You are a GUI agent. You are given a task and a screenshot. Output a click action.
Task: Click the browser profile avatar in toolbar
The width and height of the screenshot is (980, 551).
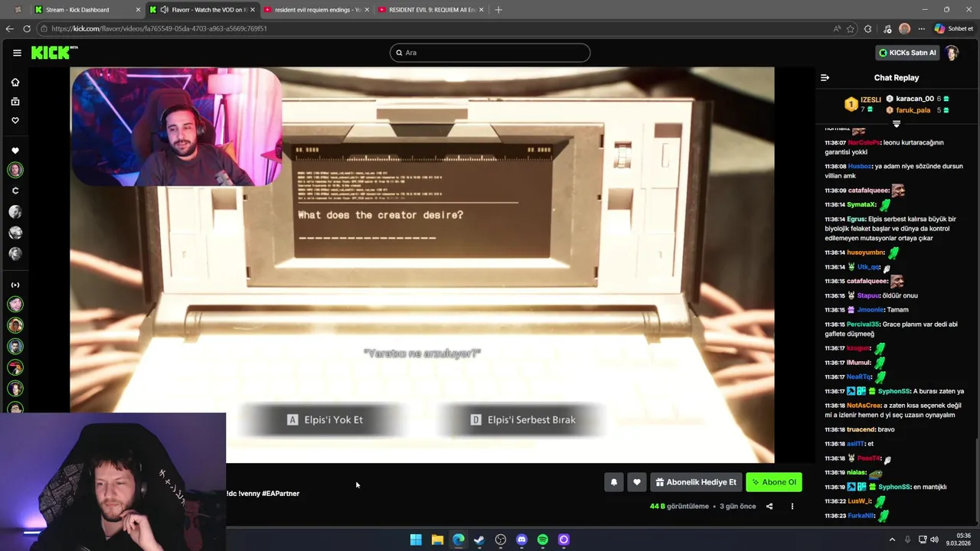904,28
